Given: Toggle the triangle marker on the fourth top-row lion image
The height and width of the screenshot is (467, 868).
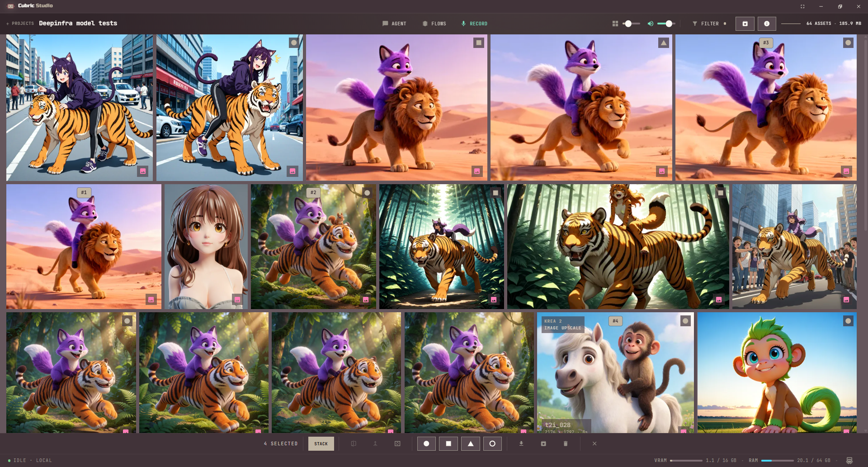Looking at the screenshot, I should tap(663, 43).
